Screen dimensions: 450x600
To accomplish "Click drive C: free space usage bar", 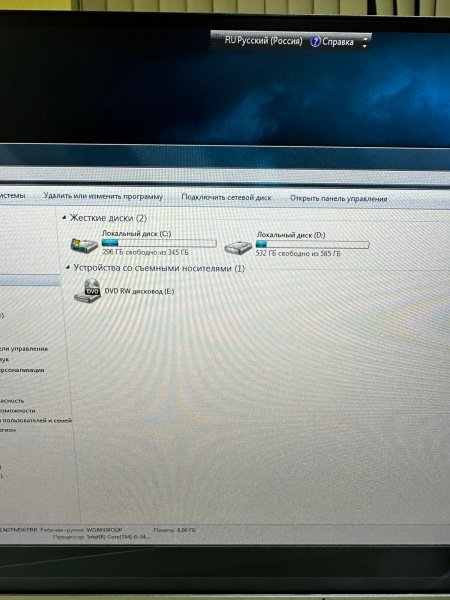I will click(159, 243).
